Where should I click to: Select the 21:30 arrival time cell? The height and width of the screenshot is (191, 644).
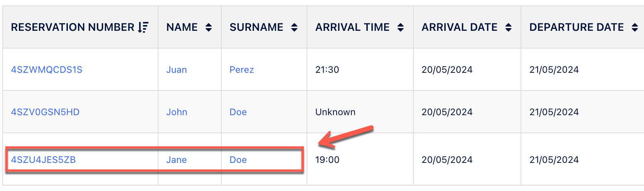[327, 70]
